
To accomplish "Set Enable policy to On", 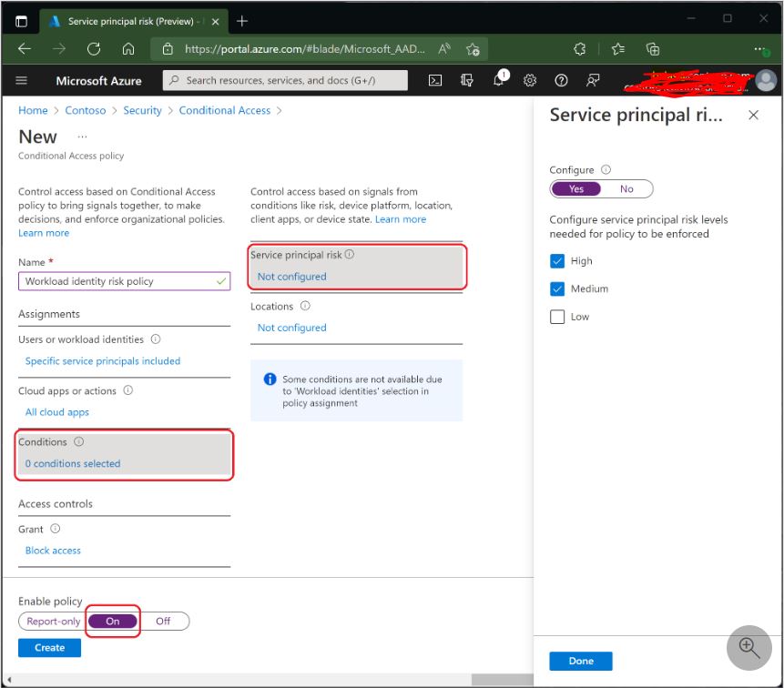I will (113, 621).
